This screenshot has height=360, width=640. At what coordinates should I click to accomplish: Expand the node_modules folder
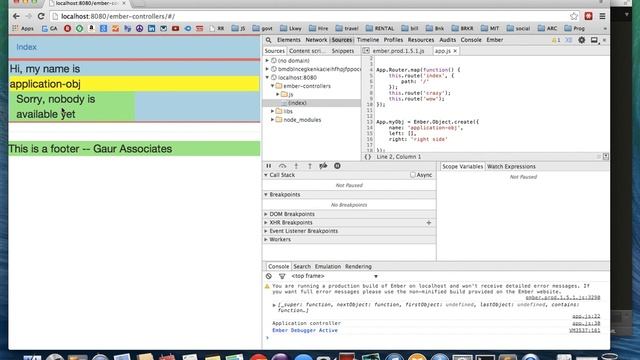(x=272, y=120)
